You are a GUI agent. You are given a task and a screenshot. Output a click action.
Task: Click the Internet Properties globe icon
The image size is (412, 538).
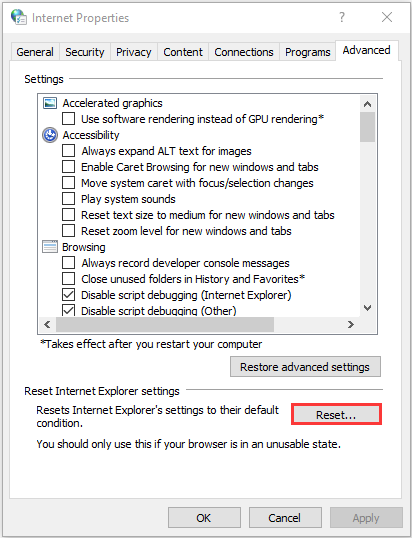click(19, 17)
